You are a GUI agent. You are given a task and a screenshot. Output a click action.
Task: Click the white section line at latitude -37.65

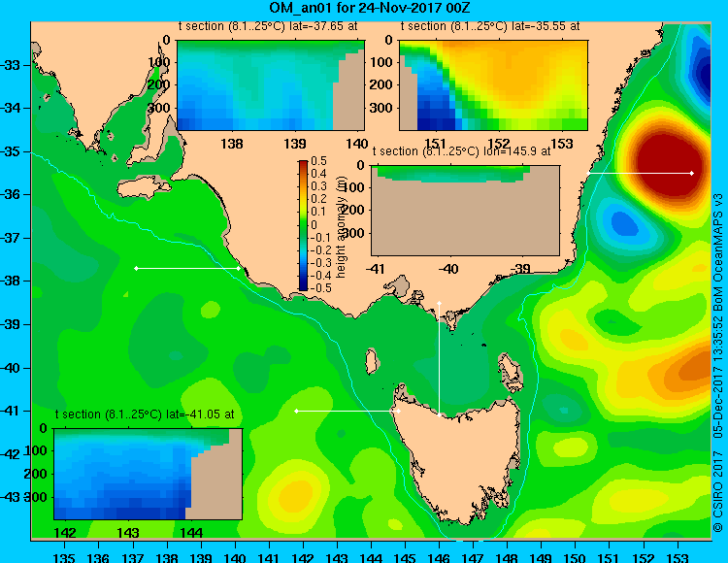point(187,268)
